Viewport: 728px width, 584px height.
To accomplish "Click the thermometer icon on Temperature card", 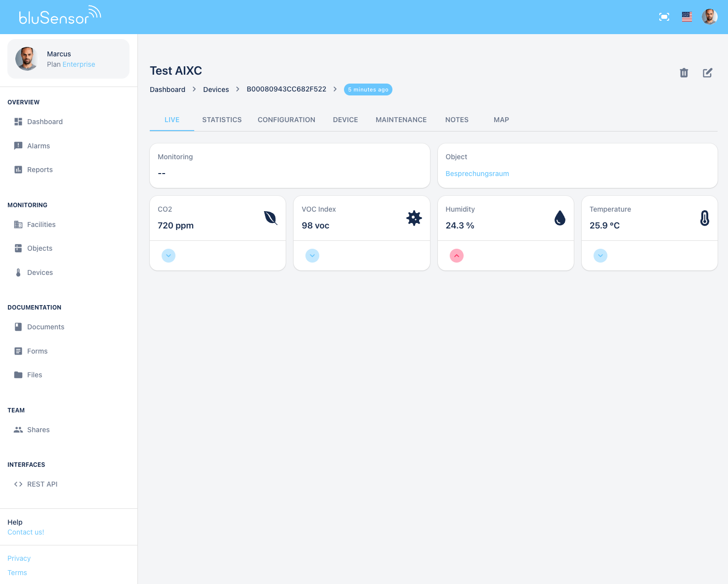I will click(704, 218).
